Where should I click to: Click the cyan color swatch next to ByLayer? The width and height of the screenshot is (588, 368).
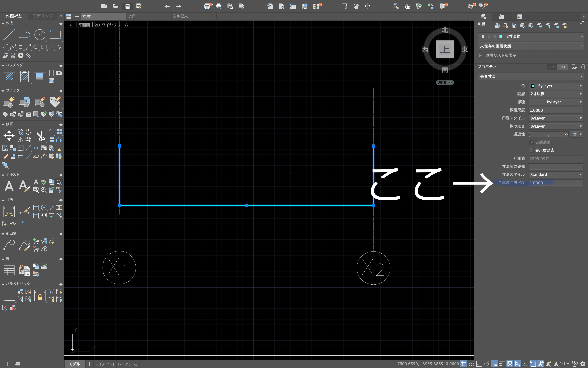pos(533,86)
